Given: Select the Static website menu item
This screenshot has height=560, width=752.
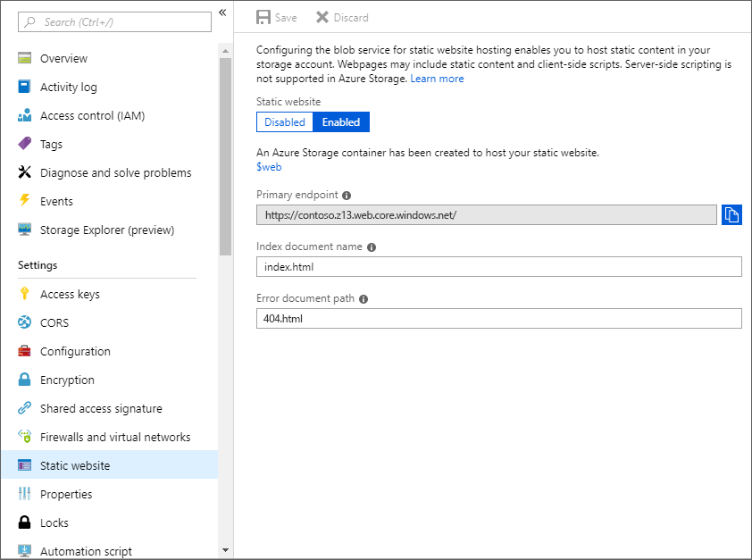Looking at the screenshot, I should coord(109,465).
